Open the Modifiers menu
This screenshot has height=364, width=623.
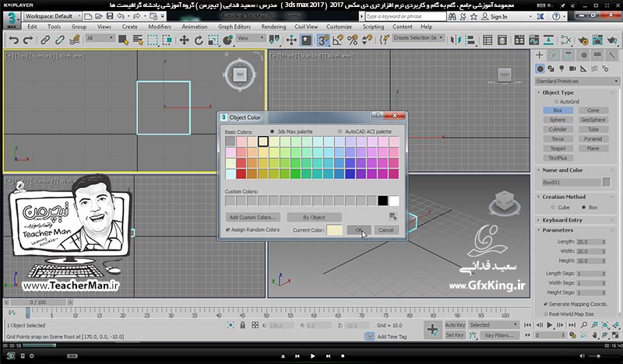(x=160, y=26)
